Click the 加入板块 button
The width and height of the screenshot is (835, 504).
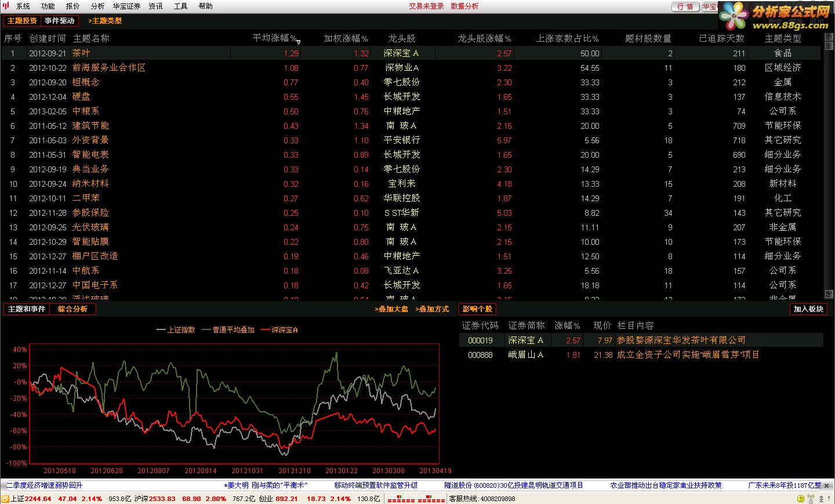808,309
